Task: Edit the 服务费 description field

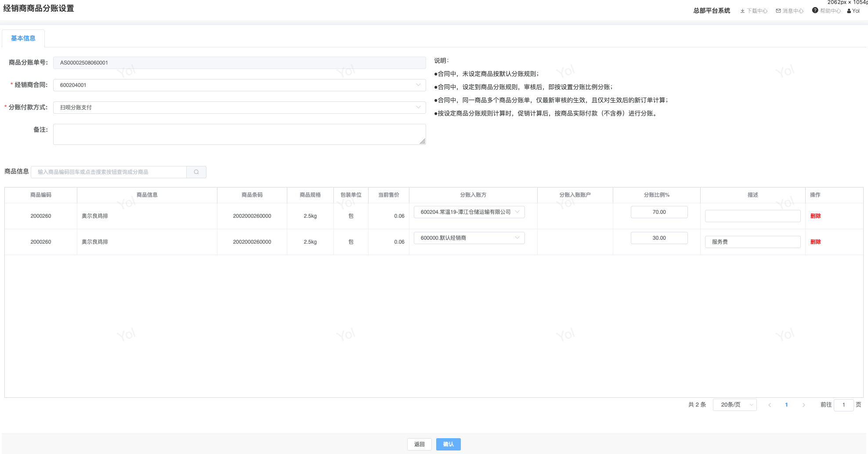Action: 753,242
